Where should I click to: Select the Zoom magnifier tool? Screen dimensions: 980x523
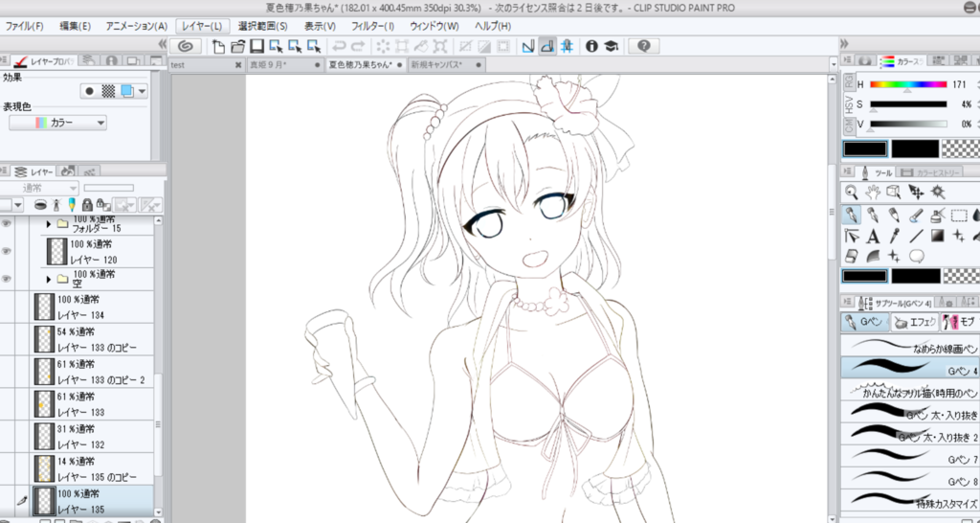point(851,193)
